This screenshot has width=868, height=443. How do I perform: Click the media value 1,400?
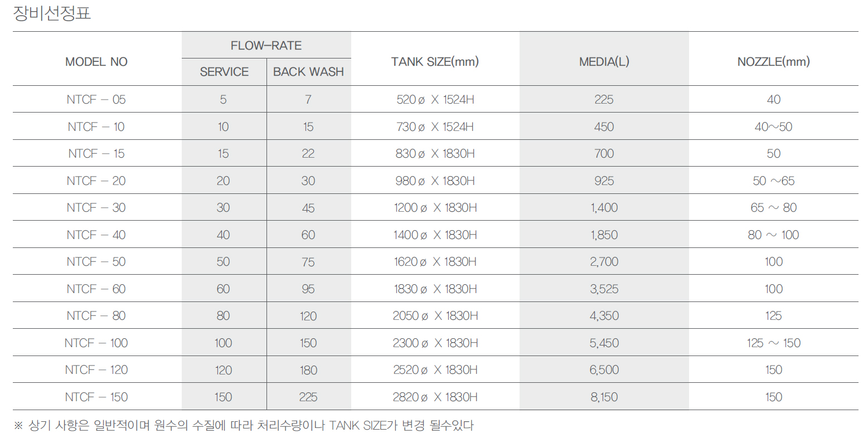coord(604,208)
